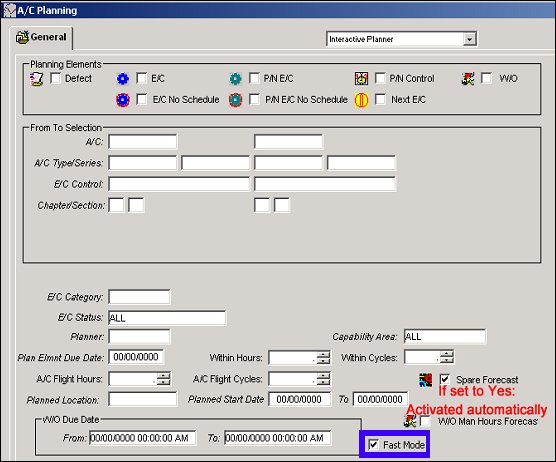Open the Interactive Planner dropdown

[x=469, y=39]
